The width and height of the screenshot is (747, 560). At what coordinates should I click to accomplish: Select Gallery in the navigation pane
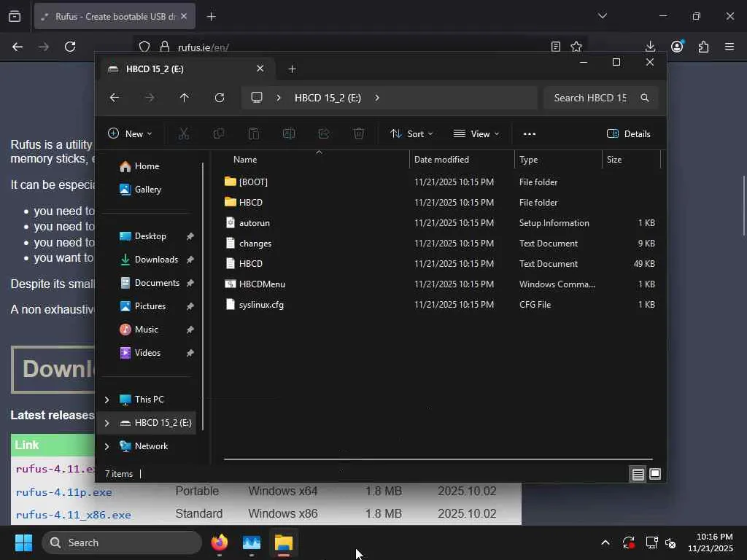[147, 190]
